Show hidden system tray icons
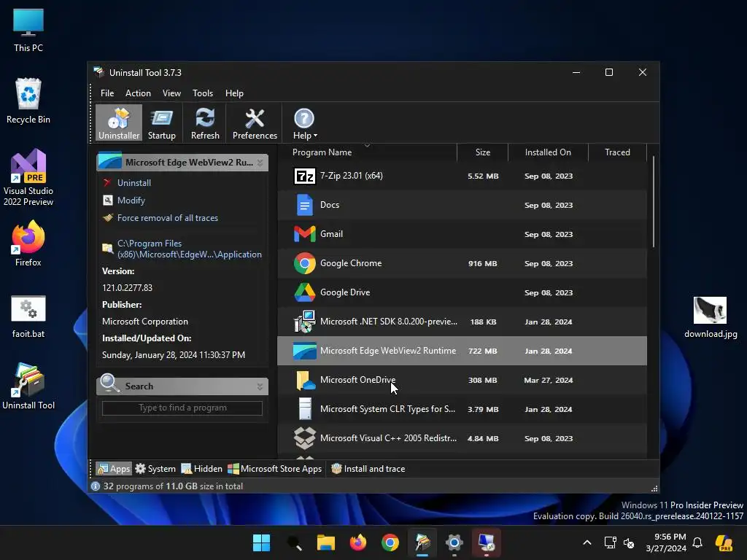 tap(587, 542)
